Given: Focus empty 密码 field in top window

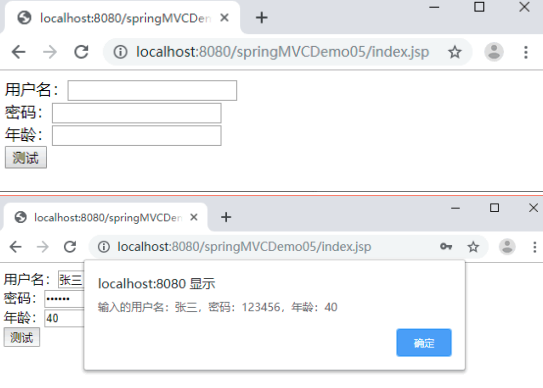Looking at the screenshot, I should point(136,113).
